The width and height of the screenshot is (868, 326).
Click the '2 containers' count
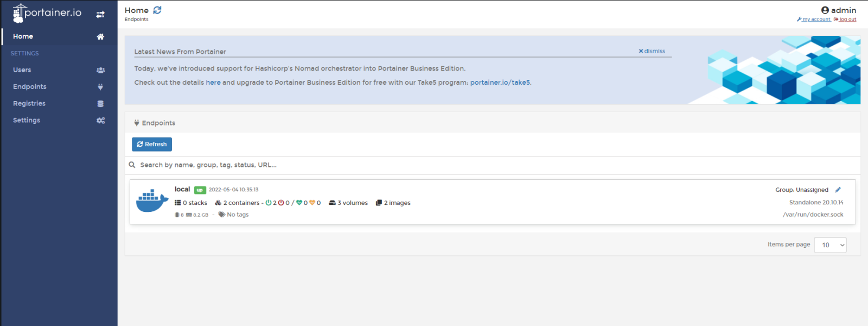click(x=241, y=203)
